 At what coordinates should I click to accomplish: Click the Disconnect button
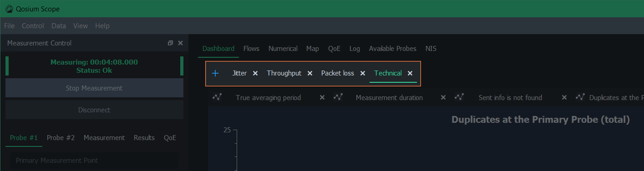coord(94,110)
